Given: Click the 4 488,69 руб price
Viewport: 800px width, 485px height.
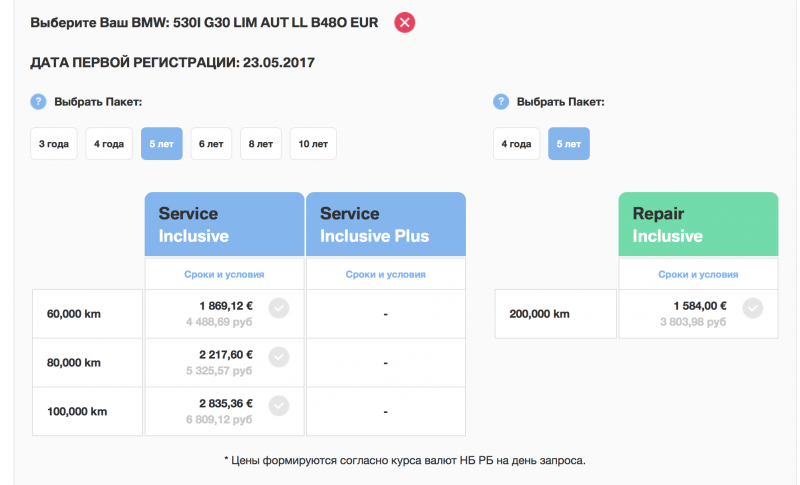Looking at the screenshot, I should pyautogui.click(x=219, y=322).
